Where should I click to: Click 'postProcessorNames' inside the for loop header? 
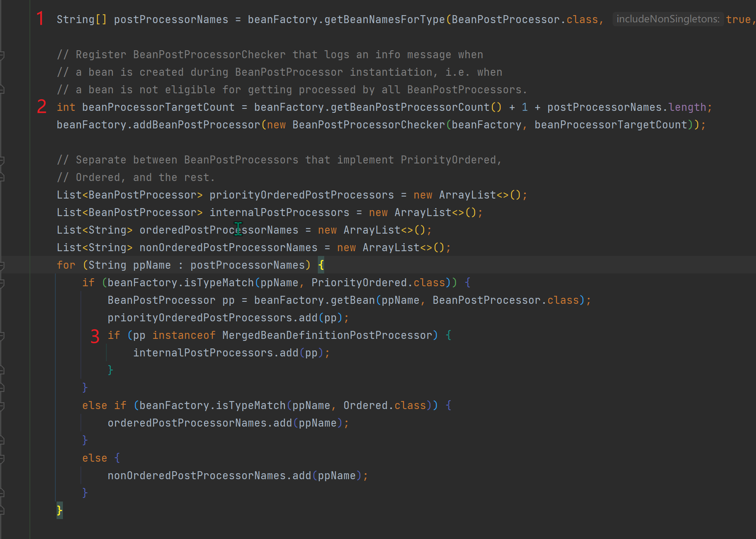247,265
